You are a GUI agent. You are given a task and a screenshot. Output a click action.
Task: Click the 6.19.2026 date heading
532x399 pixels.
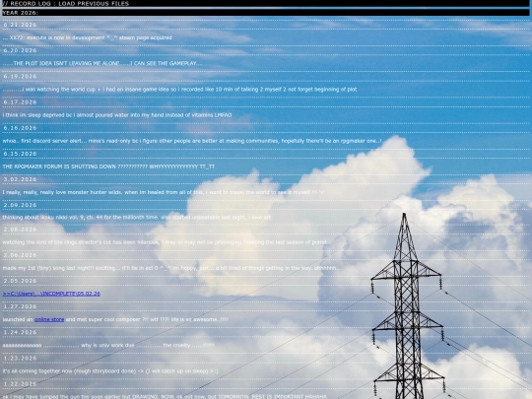(20, 76)
